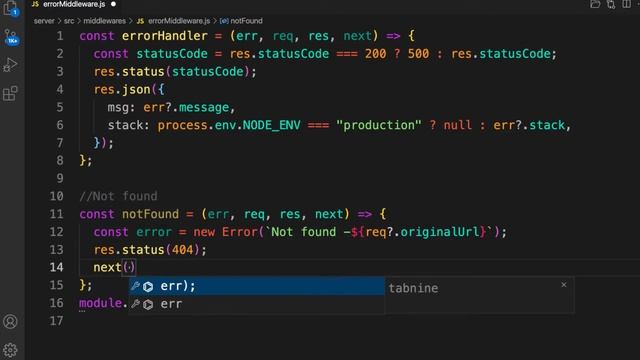The height and width of the screenshot is (360, 640).
Task: Open the Explorer icon in activity bar
Action: [10, 9]
